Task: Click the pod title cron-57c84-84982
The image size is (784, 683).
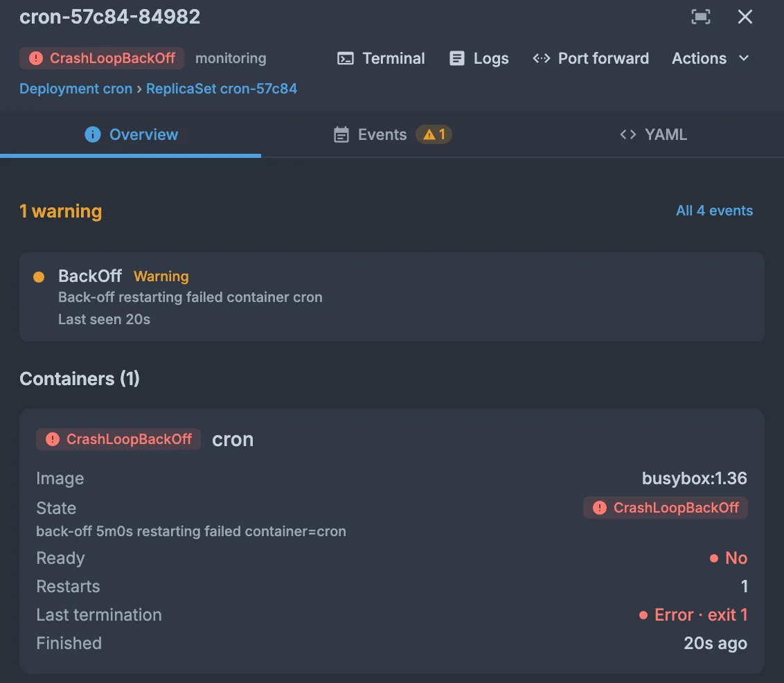Action: click(x=110, y=17)
